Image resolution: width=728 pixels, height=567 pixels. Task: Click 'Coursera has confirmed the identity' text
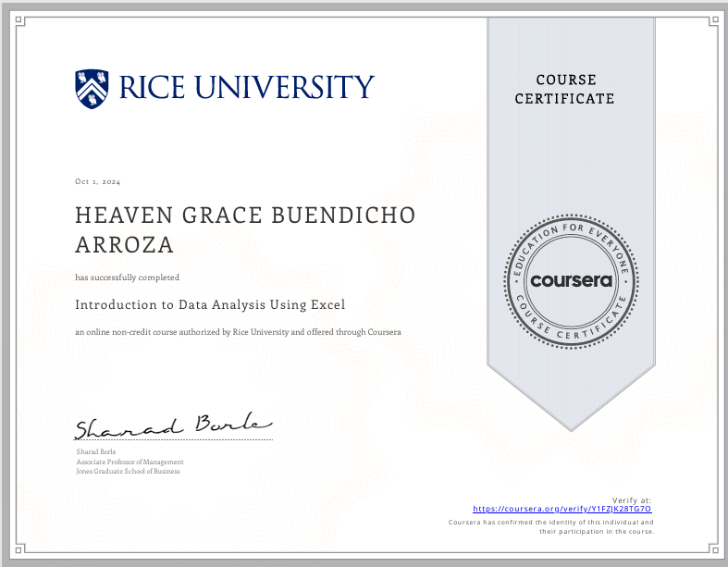(551, 522)
